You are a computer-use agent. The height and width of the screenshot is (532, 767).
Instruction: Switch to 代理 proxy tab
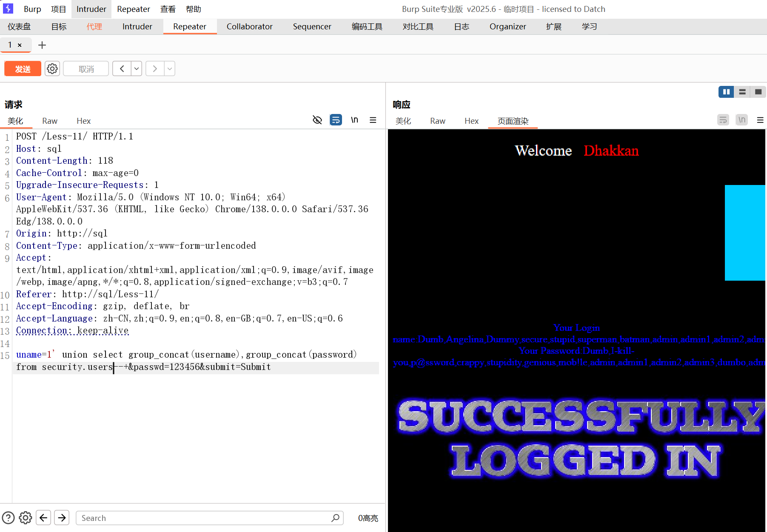pyautogui.click(x=94, y=26)
